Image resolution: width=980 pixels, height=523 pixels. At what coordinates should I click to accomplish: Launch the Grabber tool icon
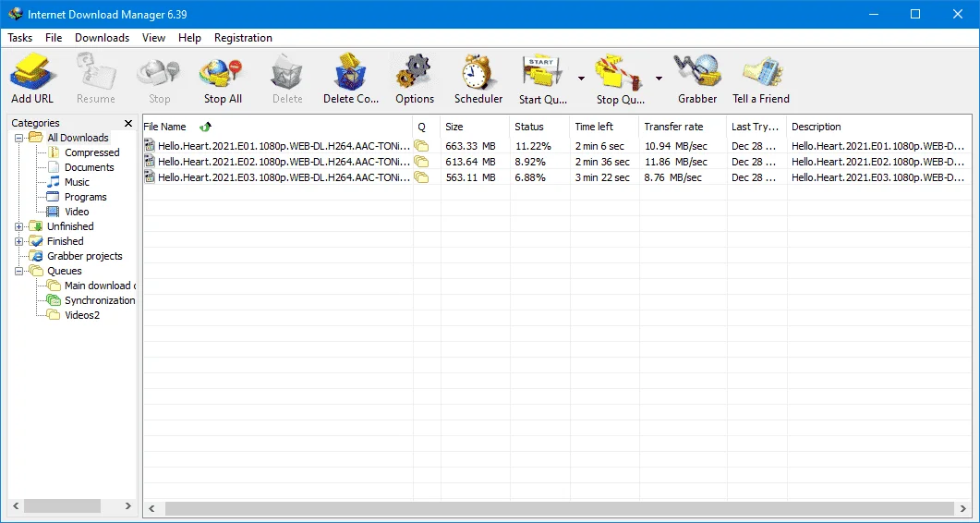tap(696, 71)
